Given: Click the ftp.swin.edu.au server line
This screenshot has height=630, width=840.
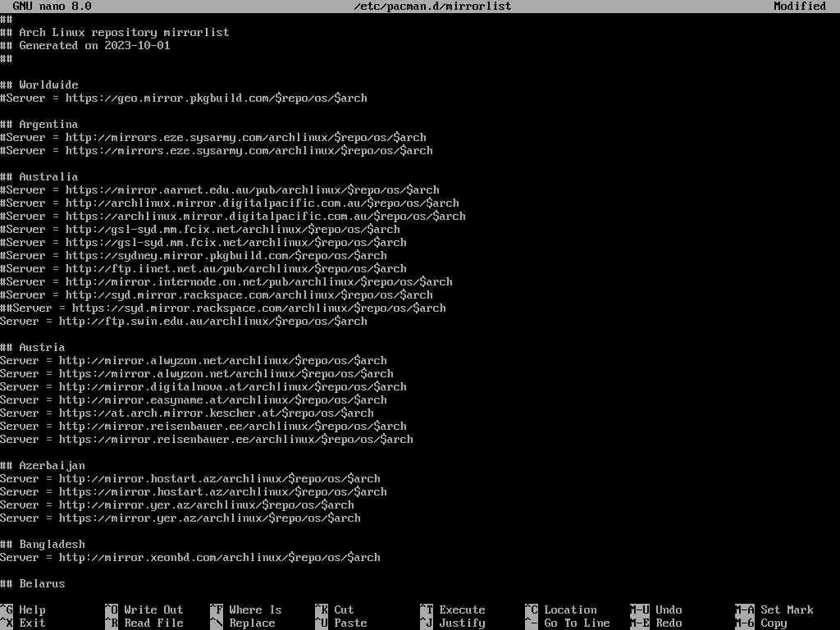Looking at the screenshot, I should click(x=184, y=321).
